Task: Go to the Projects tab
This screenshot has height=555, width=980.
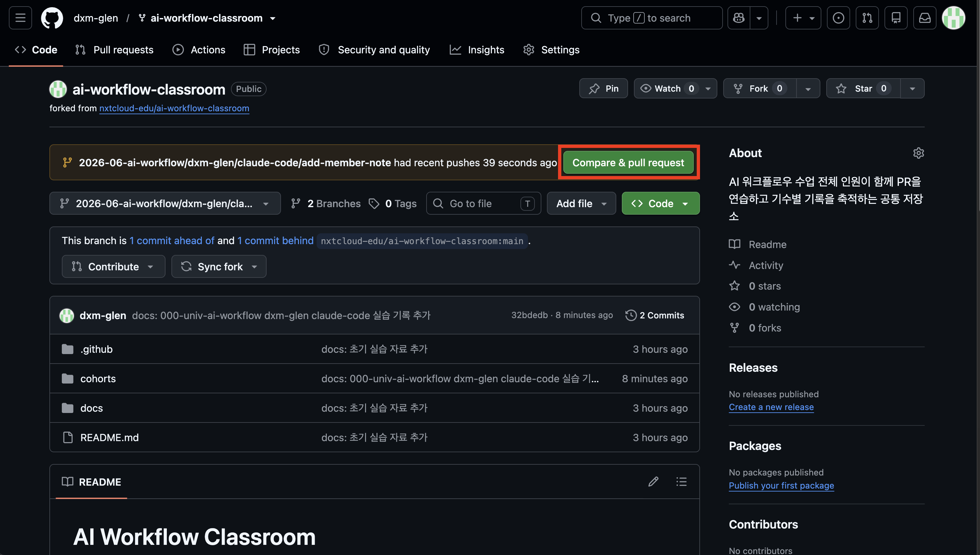Action: 272,49
